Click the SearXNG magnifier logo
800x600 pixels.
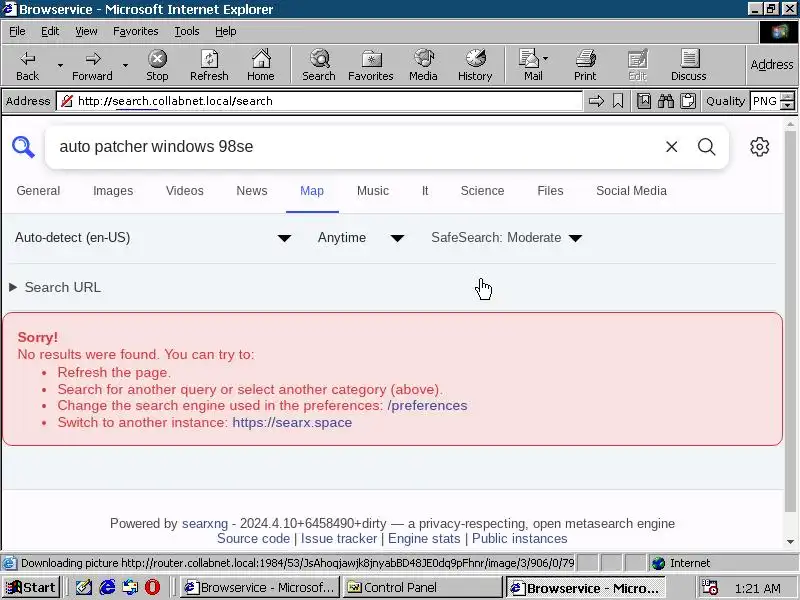tap(23, 147)
